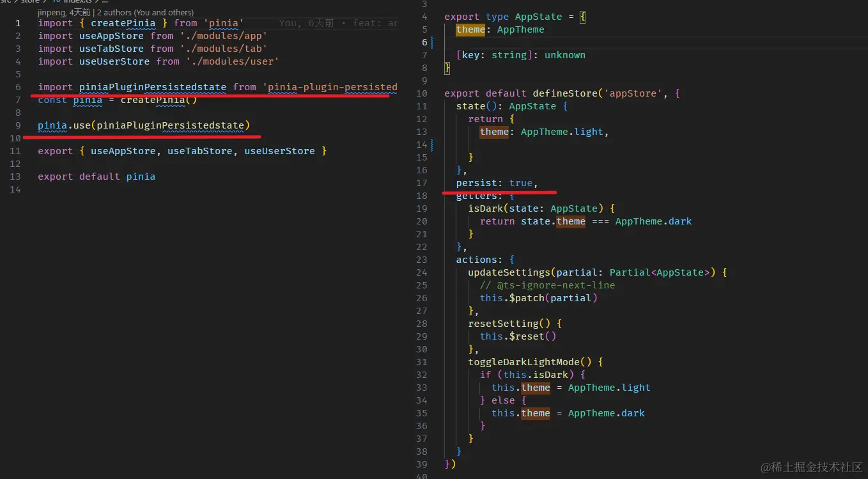The width and height of the screenshot is (868, 479).
Task: Click createPinia() call on the const line
Action: tap(159, 100)
